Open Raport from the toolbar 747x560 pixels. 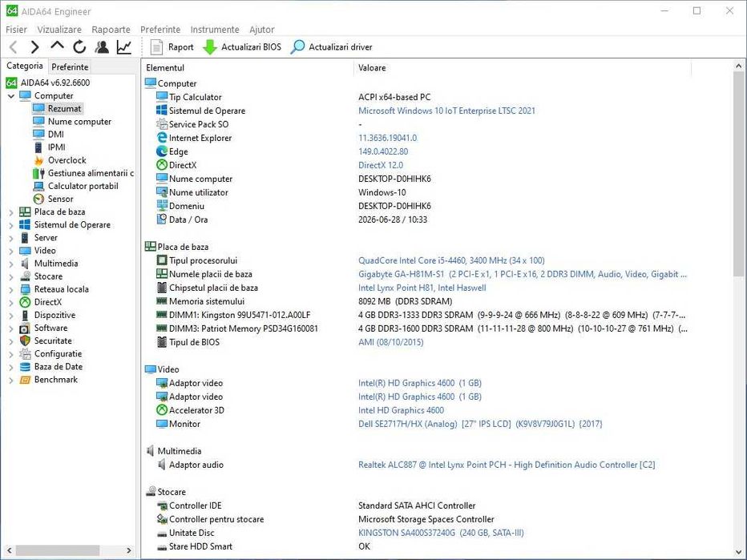172,47
